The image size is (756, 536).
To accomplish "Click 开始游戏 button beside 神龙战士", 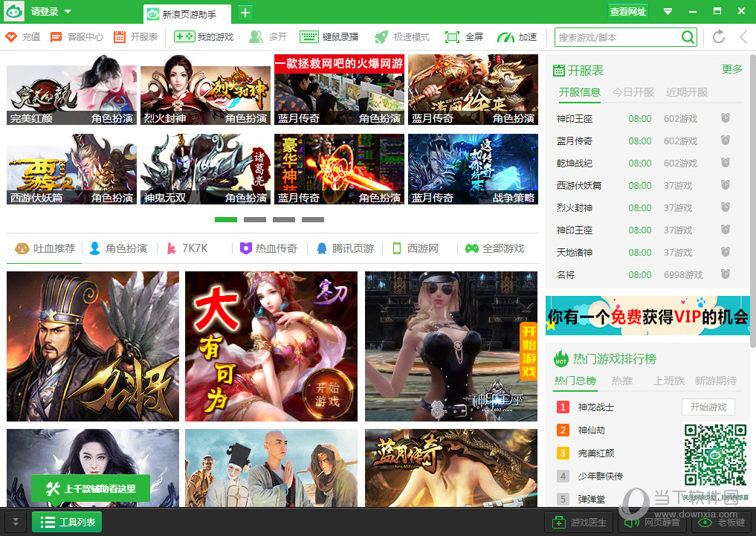I will point(708,407).
